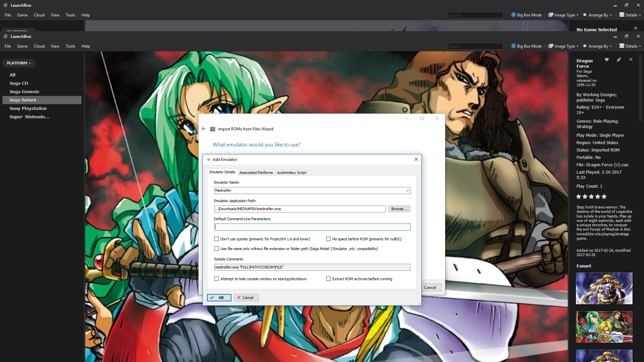Open the PLATFORM dropdown in sidebar
Screen dimensions: 644x362
19,63
